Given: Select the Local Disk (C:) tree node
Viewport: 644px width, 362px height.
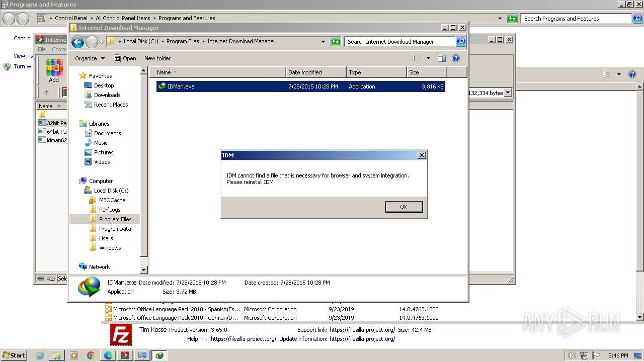Looking at the screenshot, I should coord(111,191).
